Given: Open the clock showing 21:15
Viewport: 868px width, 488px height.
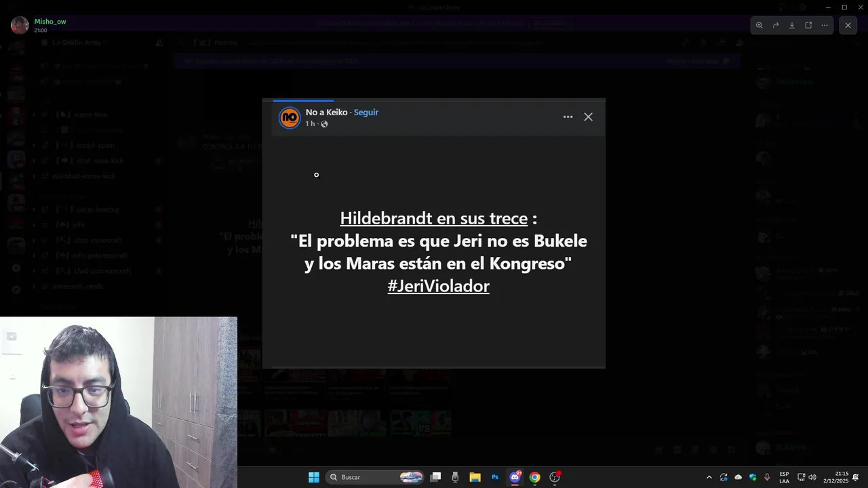Looking at the screenshot, I should (x=836, y=477).
